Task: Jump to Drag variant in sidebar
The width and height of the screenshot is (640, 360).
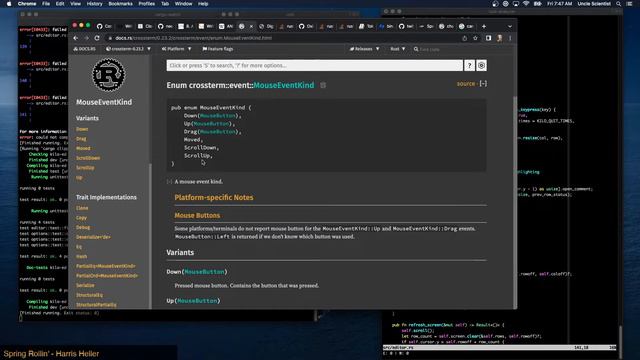Action: tap(81, 139)
